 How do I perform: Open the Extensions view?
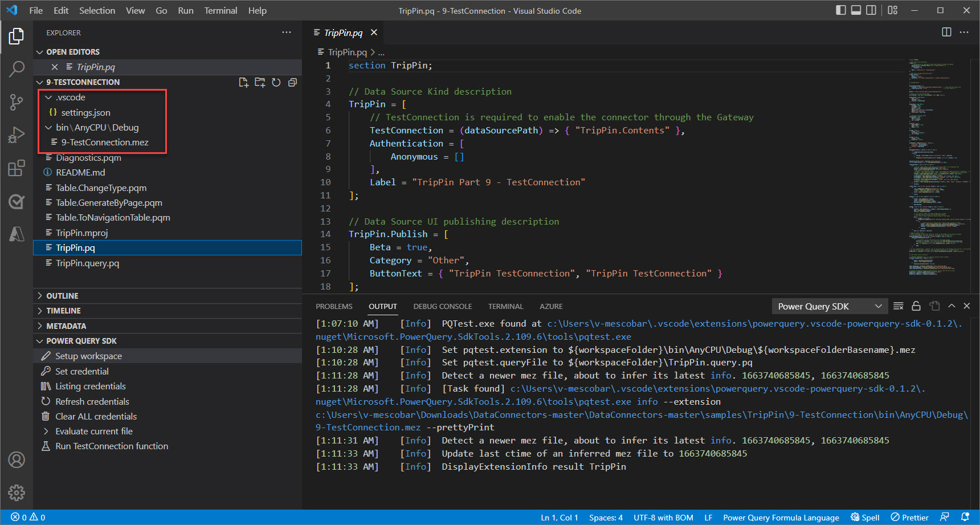point(17,168)
